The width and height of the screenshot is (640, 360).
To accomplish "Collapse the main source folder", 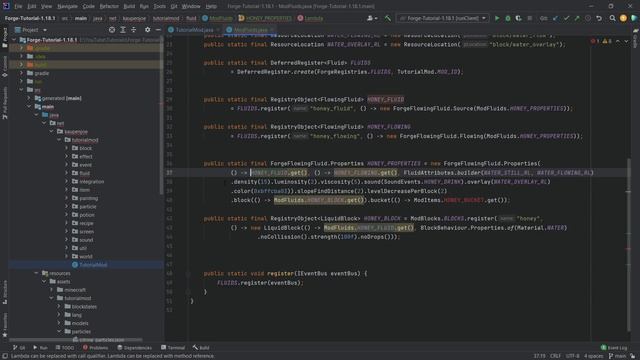I will pos(29,107).
